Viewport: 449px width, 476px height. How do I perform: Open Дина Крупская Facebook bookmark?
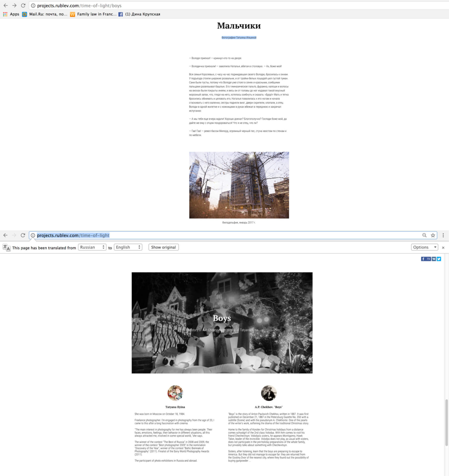coord(139,14)
